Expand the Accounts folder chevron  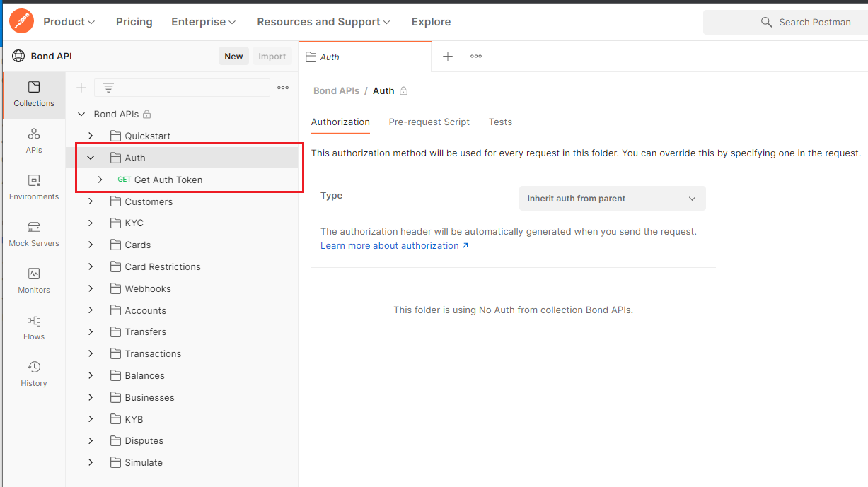[91, 310]
